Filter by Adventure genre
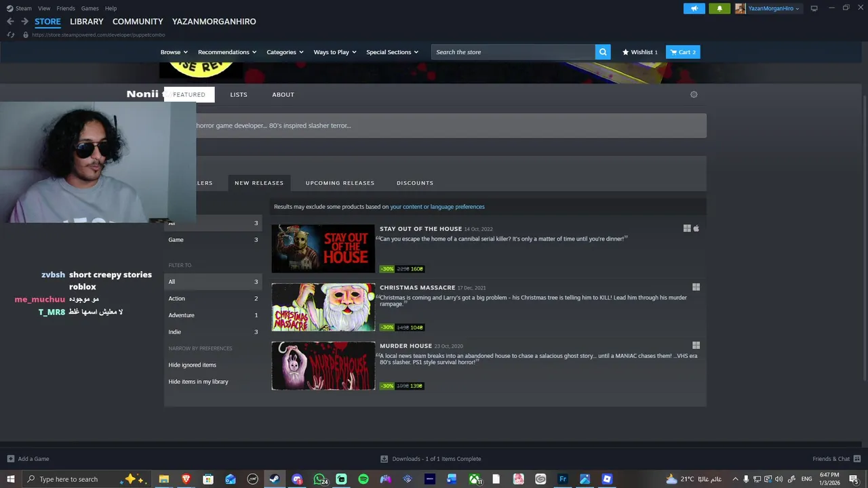This screenshot has height=488, width=868. tap(213, 315)
